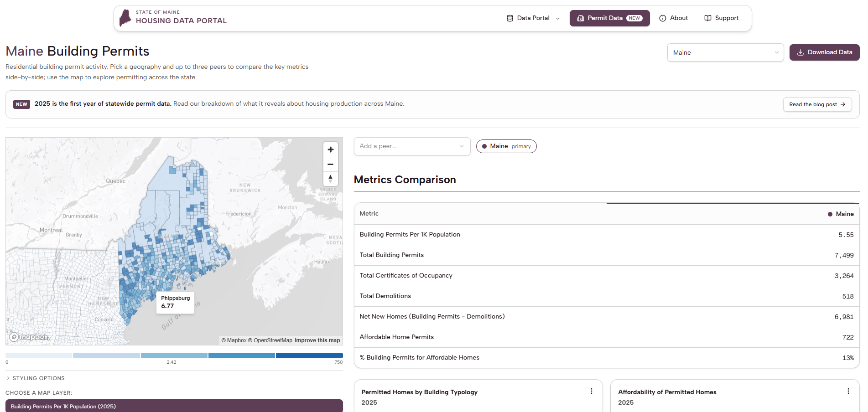Click the Total Building Permits row
Viewport: 868px width, 412px height.
pos(607,255)
